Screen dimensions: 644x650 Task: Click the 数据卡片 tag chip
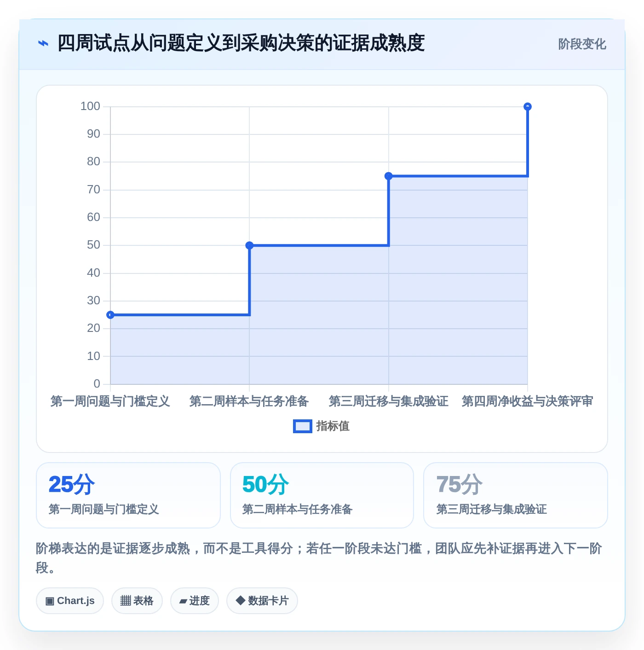tap(262, 601)
